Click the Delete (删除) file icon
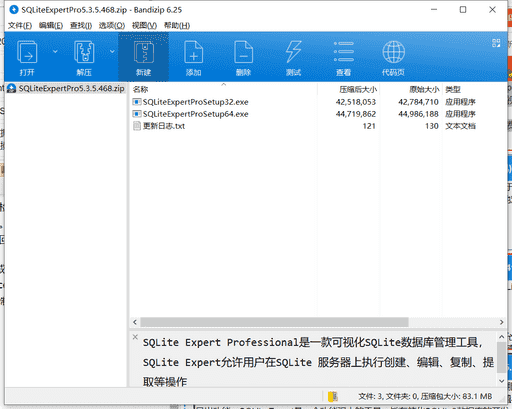 244,52
